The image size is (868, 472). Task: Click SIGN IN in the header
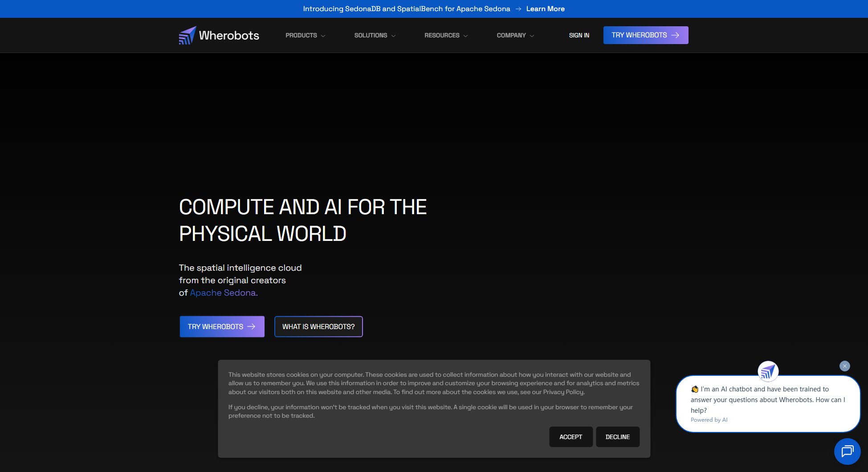pyautogui.click(x=579, y=35)
